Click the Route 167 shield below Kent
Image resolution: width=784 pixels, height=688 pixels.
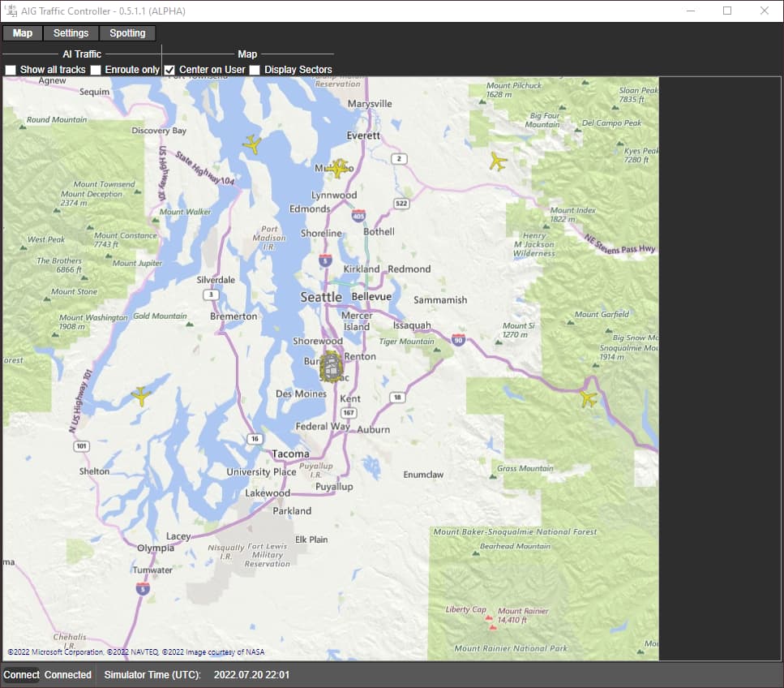(349, 413)
